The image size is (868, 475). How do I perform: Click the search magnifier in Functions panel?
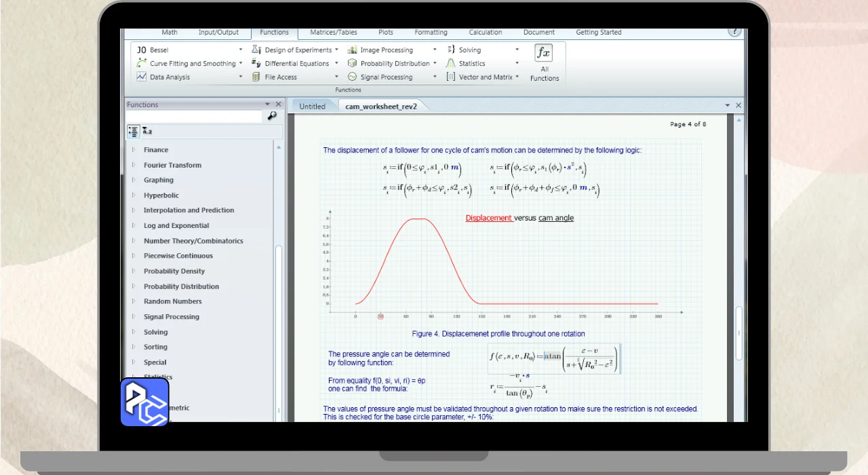pos(272,116)
